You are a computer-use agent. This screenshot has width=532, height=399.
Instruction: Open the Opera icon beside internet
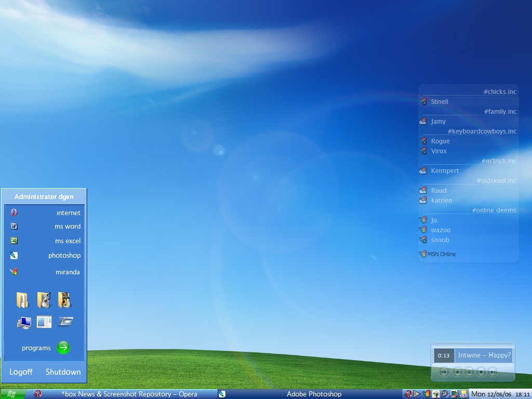tap(14, 212)
